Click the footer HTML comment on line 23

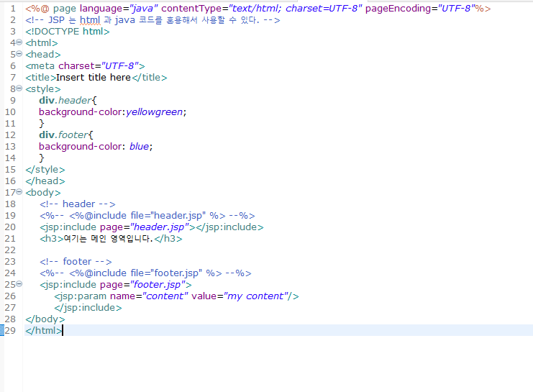76,261
